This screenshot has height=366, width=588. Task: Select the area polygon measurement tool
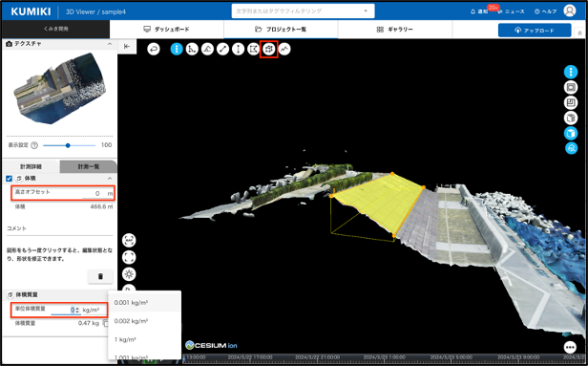pos(254,49)
